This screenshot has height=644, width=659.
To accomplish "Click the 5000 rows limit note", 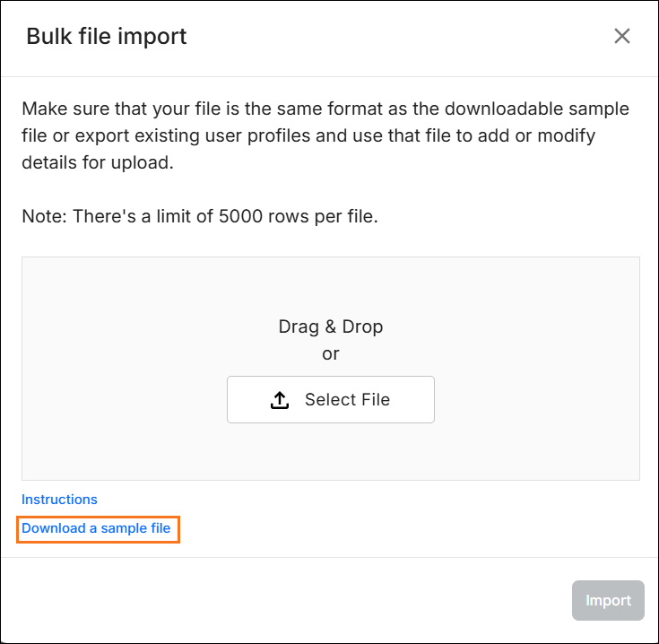I will pos(199,217).
